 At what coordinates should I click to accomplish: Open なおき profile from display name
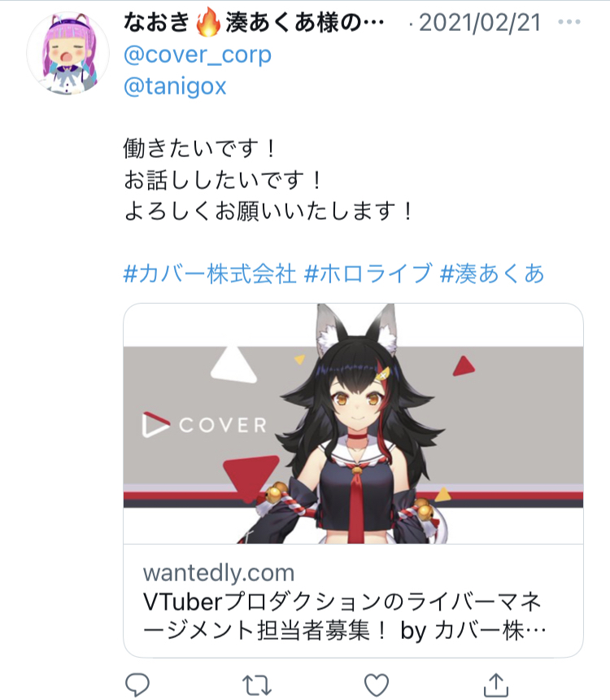coord(254,22)
